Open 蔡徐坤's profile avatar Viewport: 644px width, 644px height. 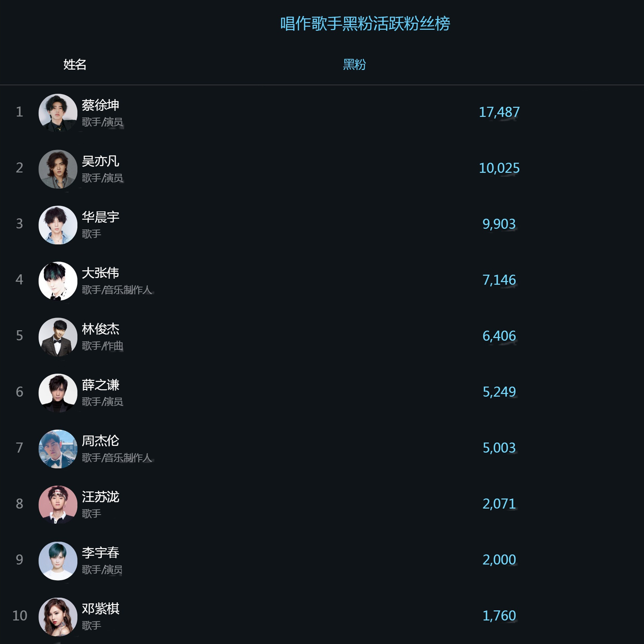58,113
